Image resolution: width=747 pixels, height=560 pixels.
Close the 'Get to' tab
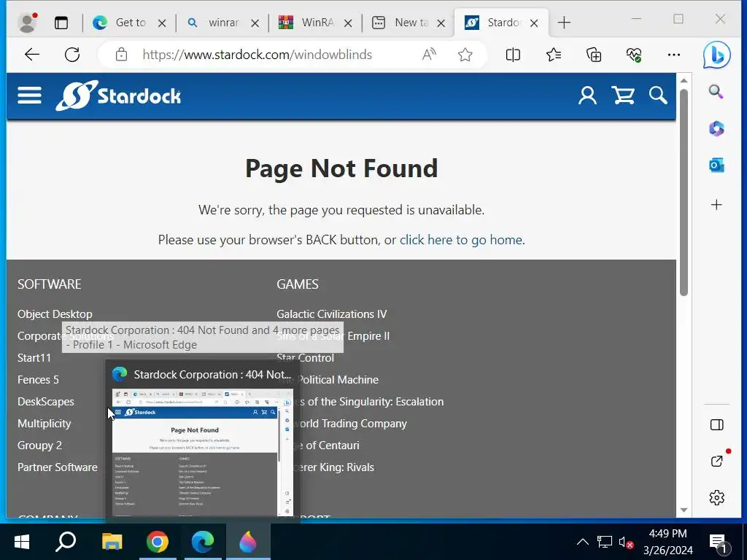click(x=162, y=23)
